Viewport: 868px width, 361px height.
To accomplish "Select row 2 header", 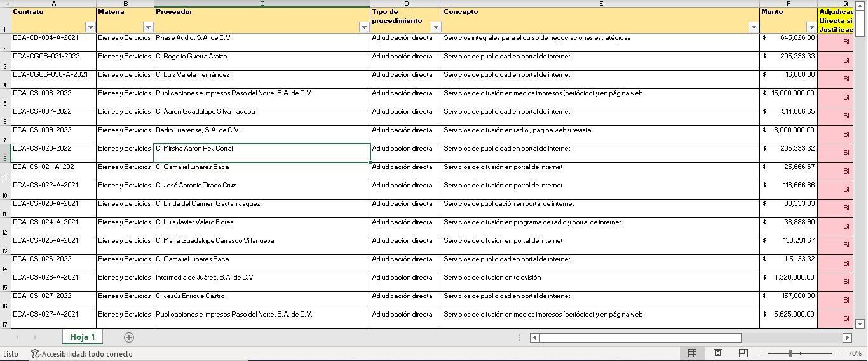I will pyautogui.click(x=5, y=43).
